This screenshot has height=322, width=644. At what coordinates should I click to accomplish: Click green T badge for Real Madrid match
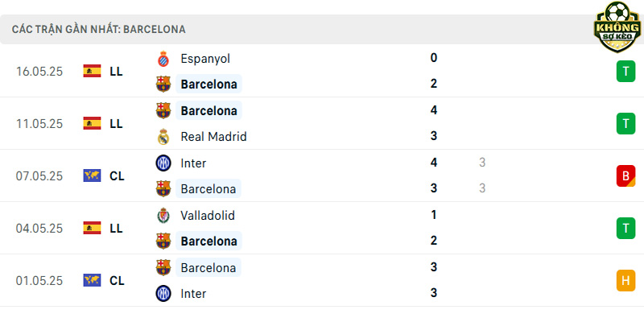point(625,124)
